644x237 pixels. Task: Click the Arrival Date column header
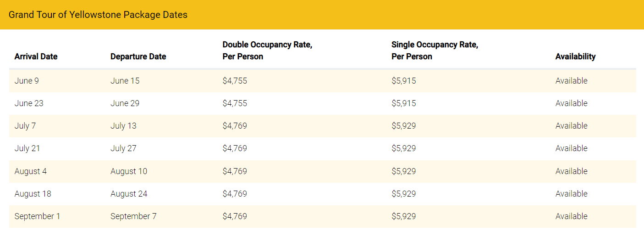(36, 56)
